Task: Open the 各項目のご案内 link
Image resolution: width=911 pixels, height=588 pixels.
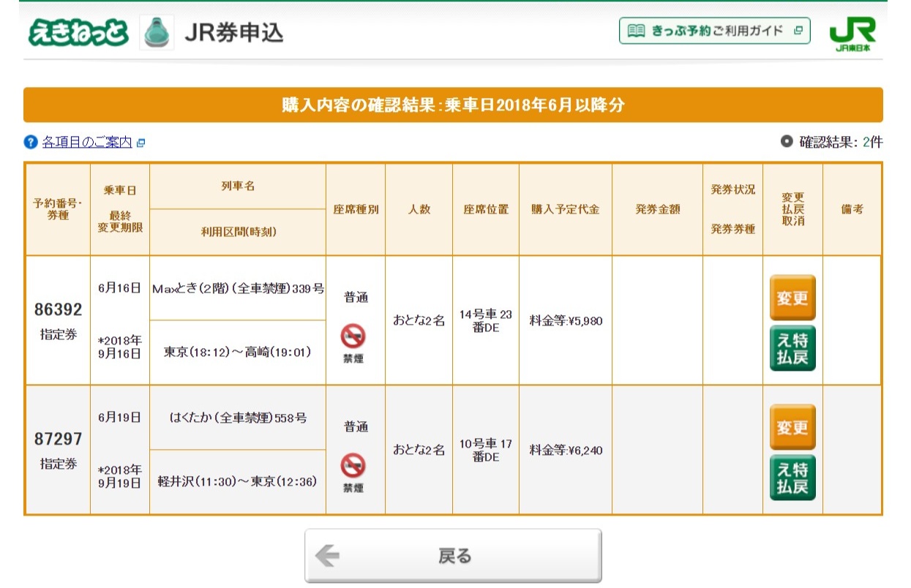Action: tap(87, 142)
